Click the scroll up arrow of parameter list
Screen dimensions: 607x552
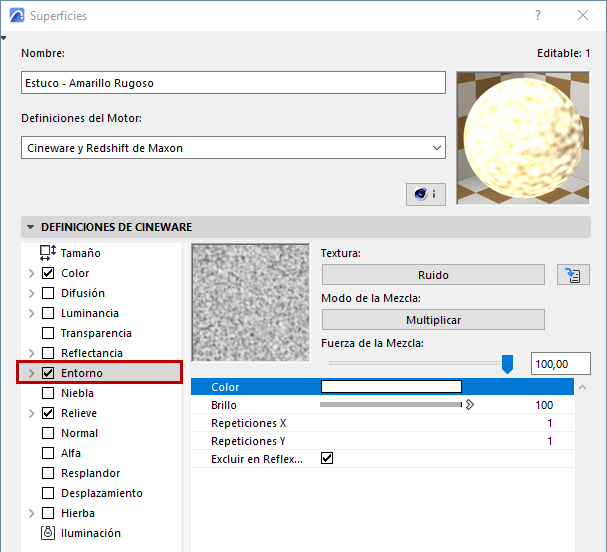(x=582, y=387)
